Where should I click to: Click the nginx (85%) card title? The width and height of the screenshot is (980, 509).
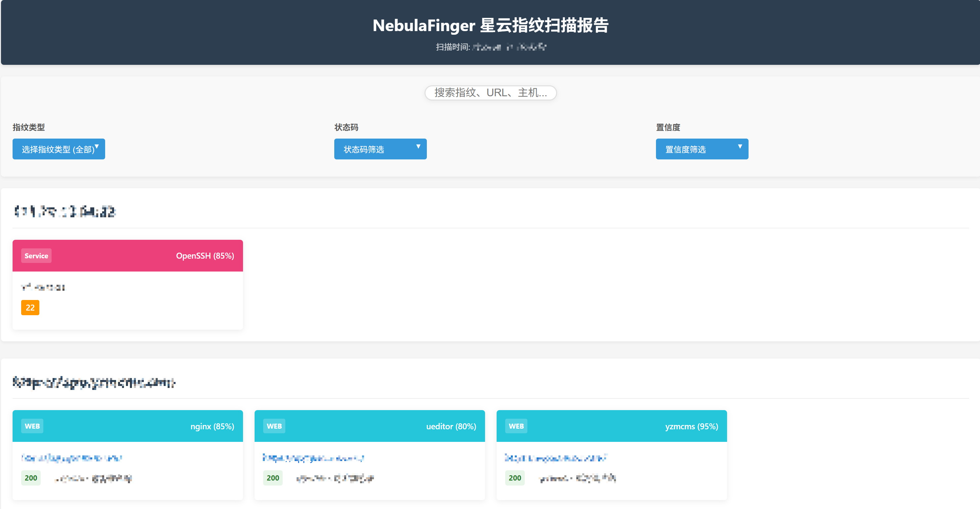click(x=212, y=426)
